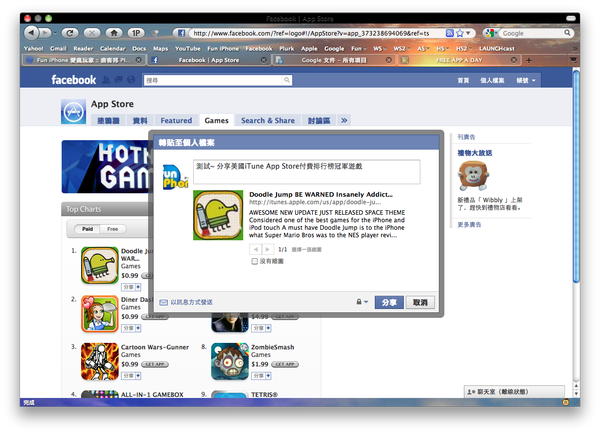Check the 沒有縮圖 no-thumbnail checkbox
Image resolution: width=600 pixels, height=434 pixels.
point(254,261)
